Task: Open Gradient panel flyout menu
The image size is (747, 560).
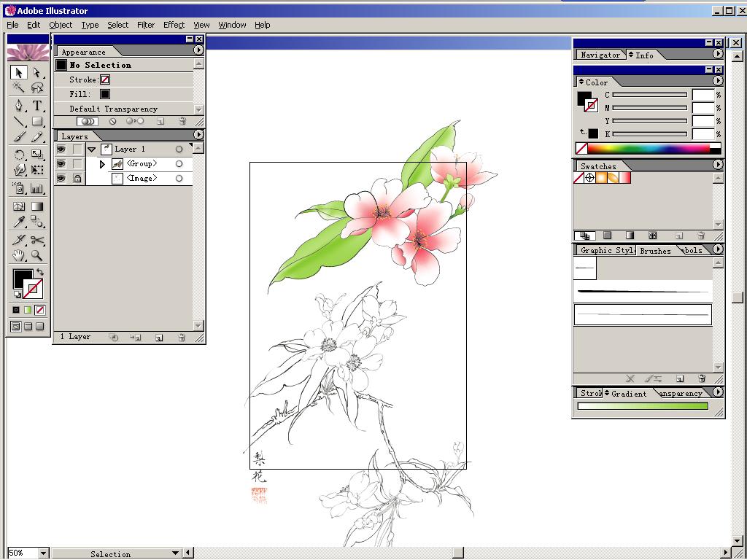Action: tap(718, 392)
